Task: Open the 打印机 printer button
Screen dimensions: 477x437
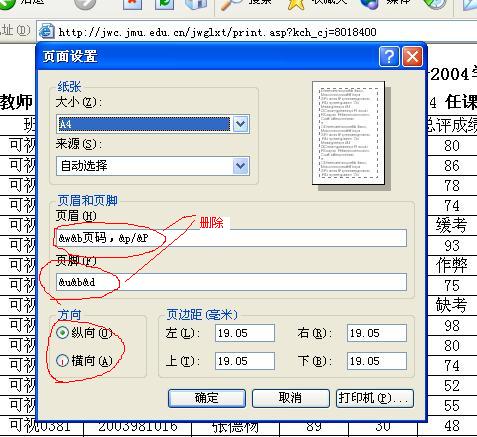Action: pyautogui.click(x=375, y=398)
